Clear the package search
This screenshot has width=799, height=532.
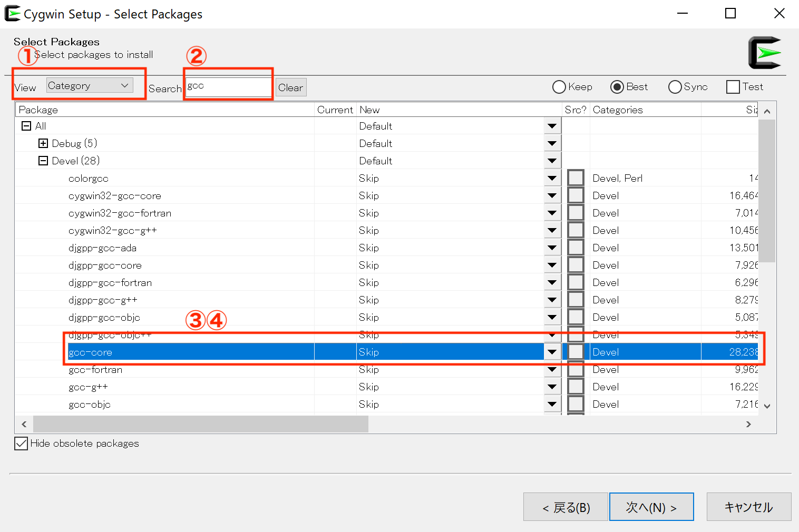tap(291, 87)
